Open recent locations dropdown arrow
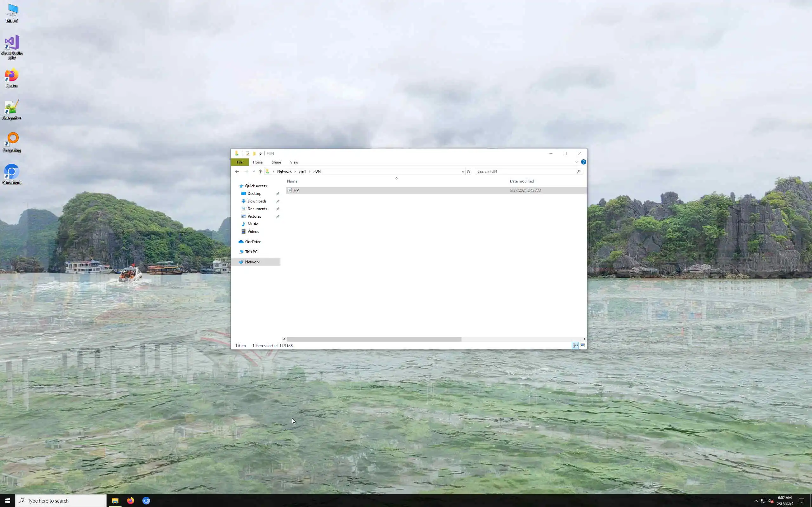The height and width of the screenshot is (507, 812). (254, 171)
